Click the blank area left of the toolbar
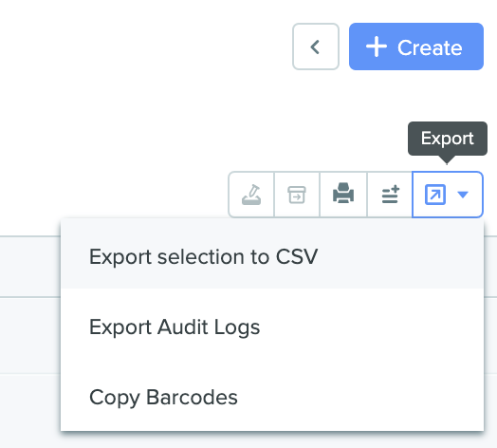 coord(114,195)
